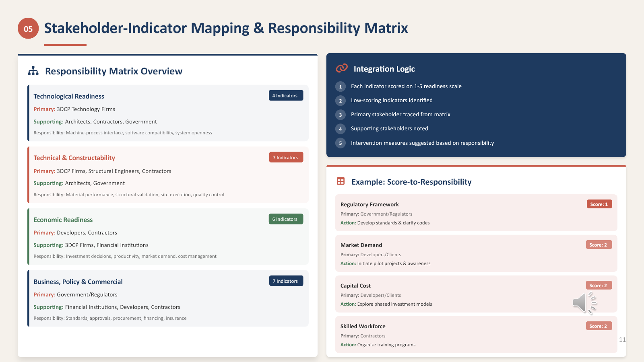Click 'Responsibility: Machine-process interface' line
This screenshot has width=644, height=362.
123,133
